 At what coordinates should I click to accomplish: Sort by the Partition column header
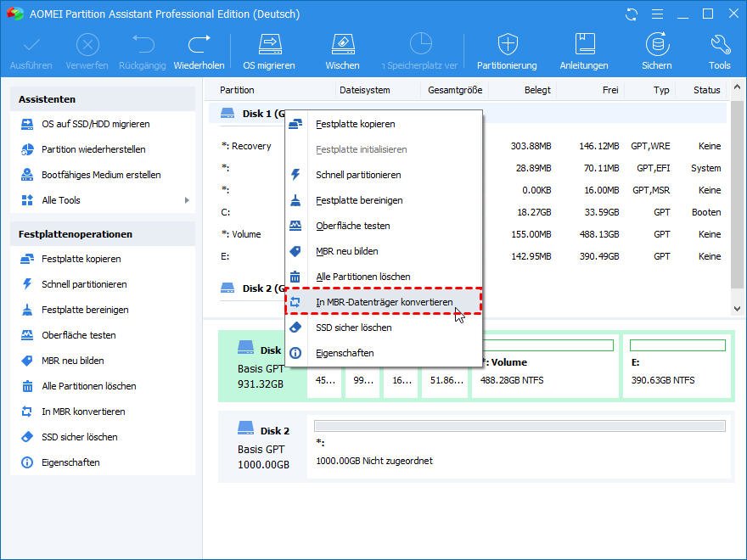coord(237,90)
